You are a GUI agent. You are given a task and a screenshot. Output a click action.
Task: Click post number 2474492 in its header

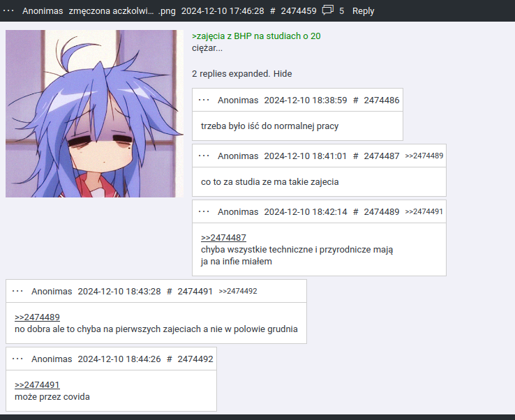tap(195, 359)
